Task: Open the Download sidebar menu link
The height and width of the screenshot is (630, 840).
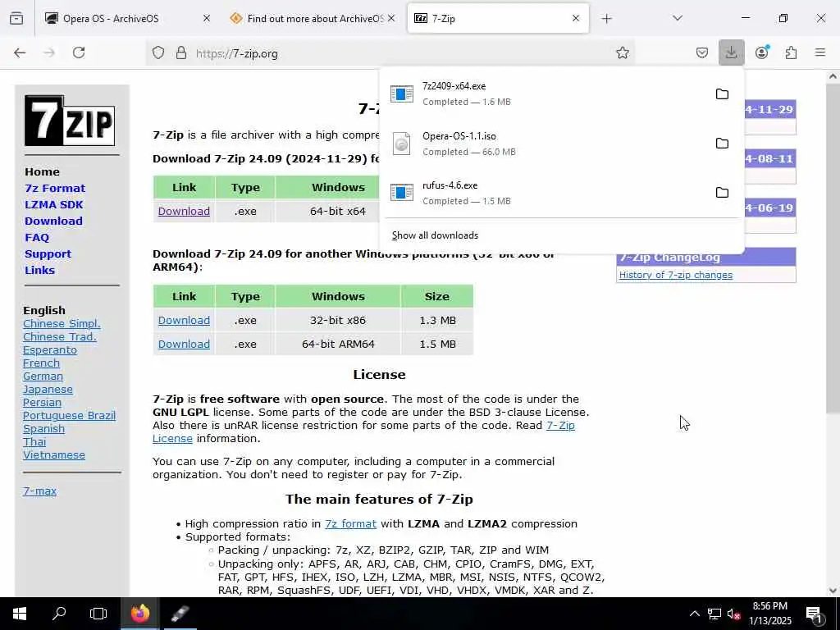Action: click(53, 221)
